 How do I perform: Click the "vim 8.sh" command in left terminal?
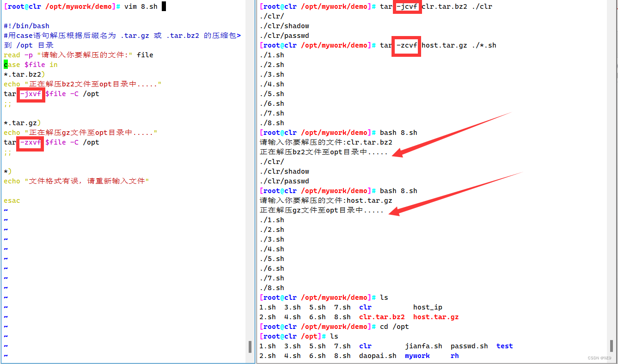[141, 6]
